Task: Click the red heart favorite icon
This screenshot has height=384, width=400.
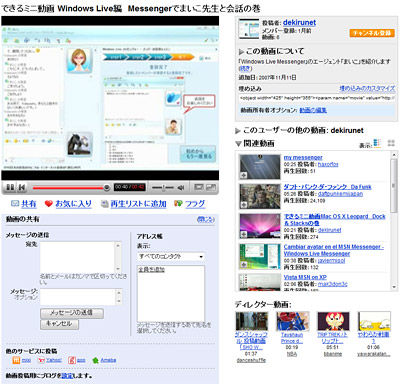Action: [x=49, y=203]
